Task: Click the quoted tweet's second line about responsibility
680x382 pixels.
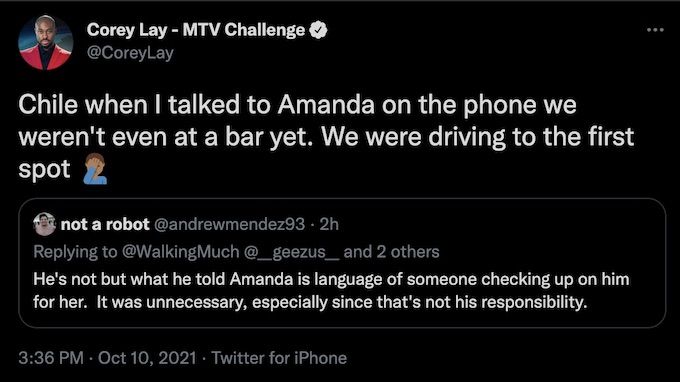Action: (x=310, y=302)
